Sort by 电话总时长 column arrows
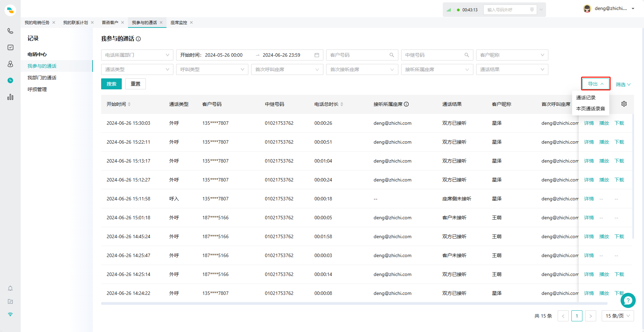 (342, 104)
